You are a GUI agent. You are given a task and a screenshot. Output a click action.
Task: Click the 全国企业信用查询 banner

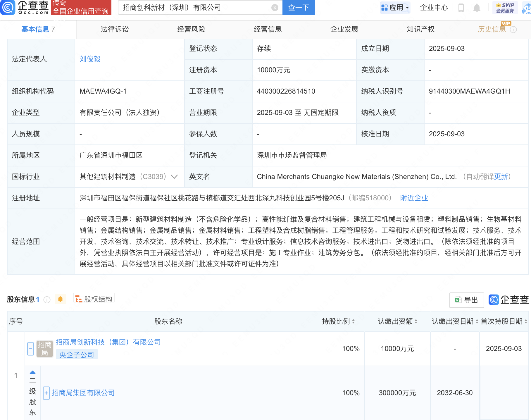click(x=81, y=8)
